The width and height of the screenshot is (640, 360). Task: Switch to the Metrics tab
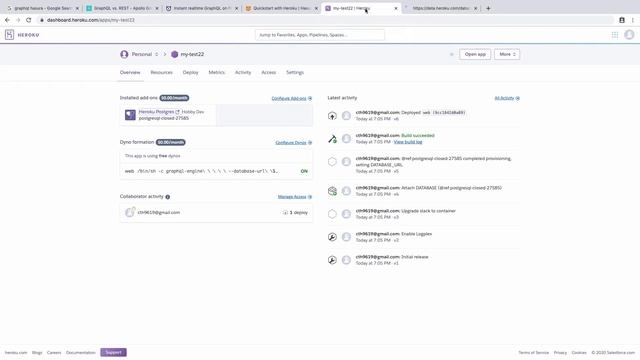pos(217,72)
